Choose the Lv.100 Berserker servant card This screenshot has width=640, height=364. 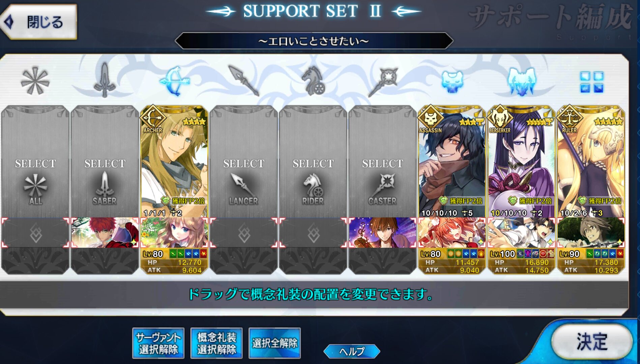pos(521,162)
